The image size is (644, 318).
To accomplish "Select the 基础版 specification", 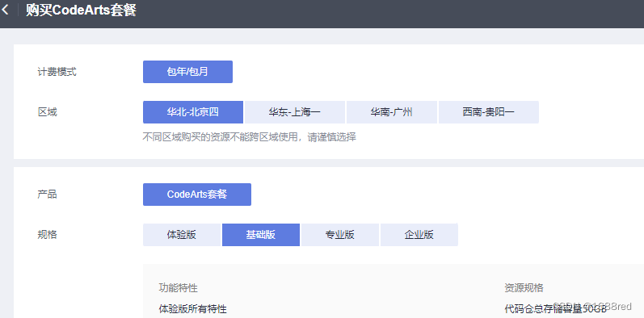I will (261, 235).
